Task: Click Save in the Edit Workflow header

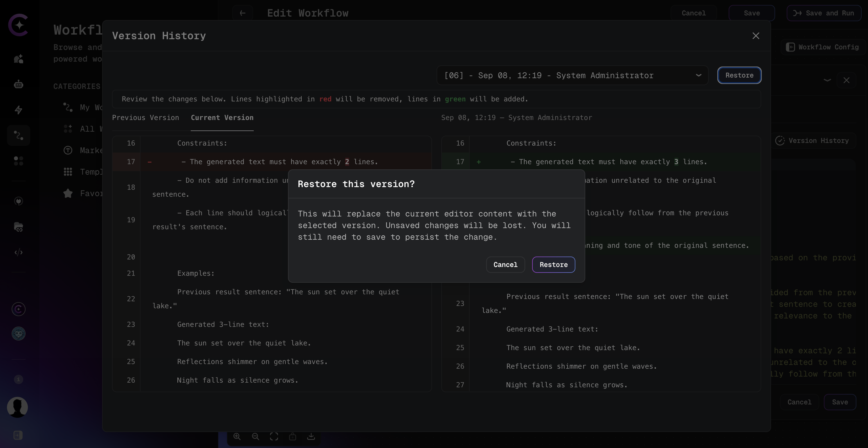Action: click(751, 13)
